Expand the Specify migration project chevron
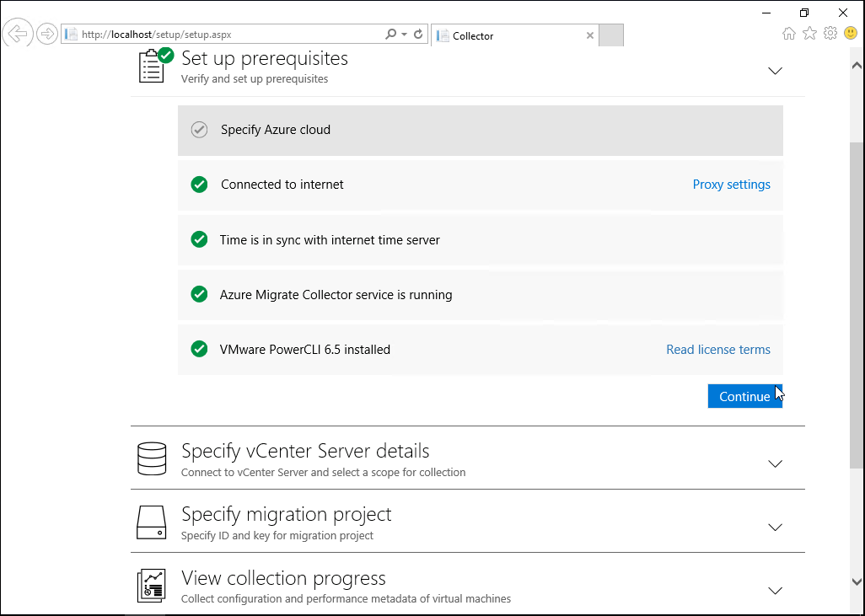This screenshot has width=865, height=616. [776, 528]
